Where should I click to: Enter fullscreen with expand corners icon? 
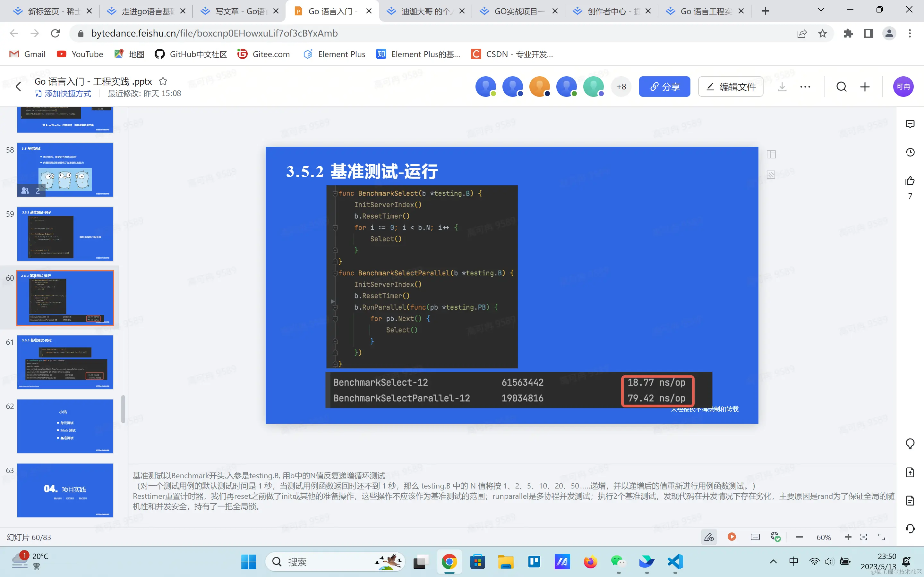coord(882,537)
